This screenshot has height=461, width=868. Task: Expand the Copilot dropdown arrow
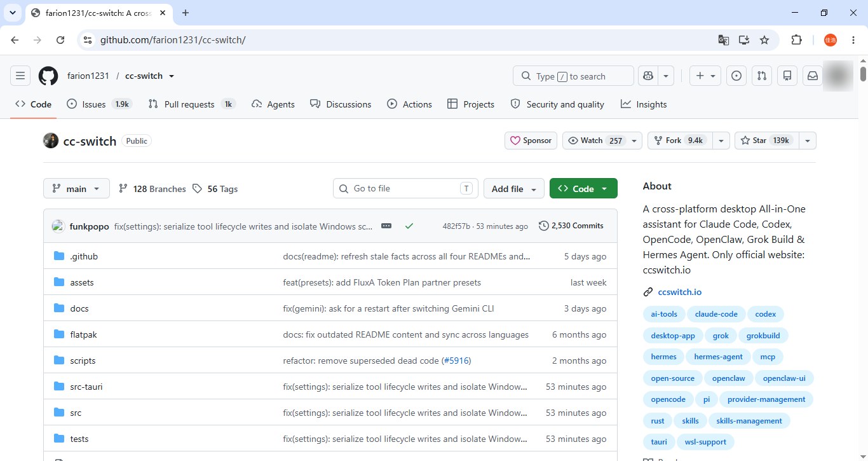coord(665,76)
